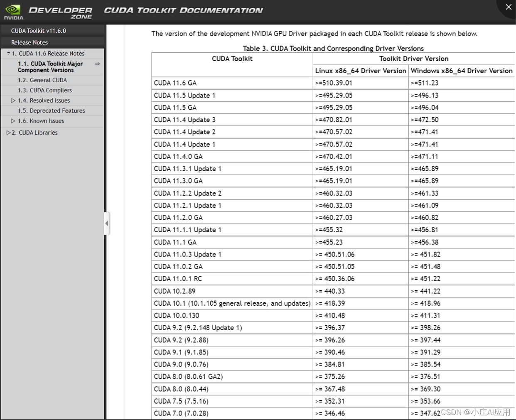Select the CUDA 11.3.0 GA cell
Image resolution: width=516 pixels, height=420 pixels.
point(232,181)
